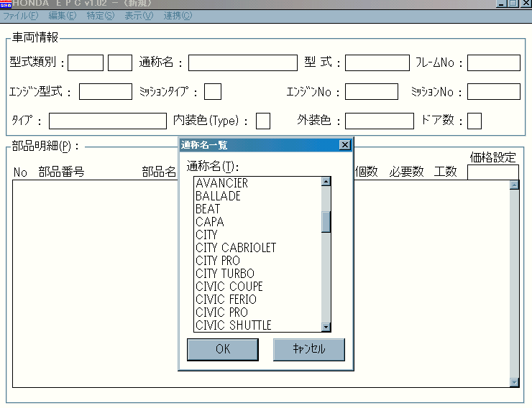532x408 pixels.
Task: Click the name list scrollbar thumb
Action: click(x=326, y=222)
